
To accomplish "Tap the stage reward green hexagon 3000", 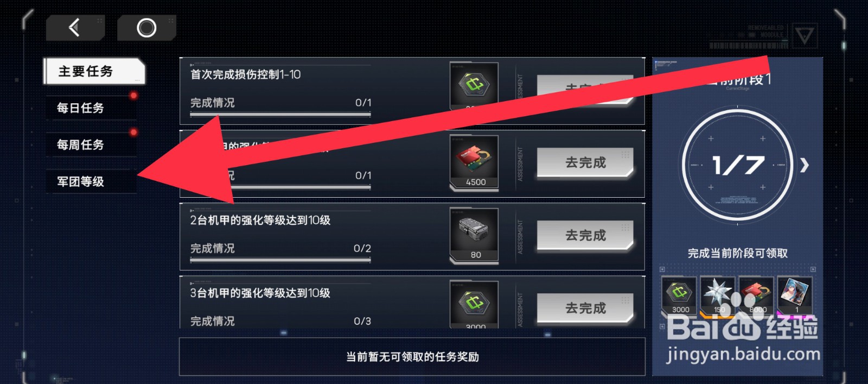I will coord(680,295).
